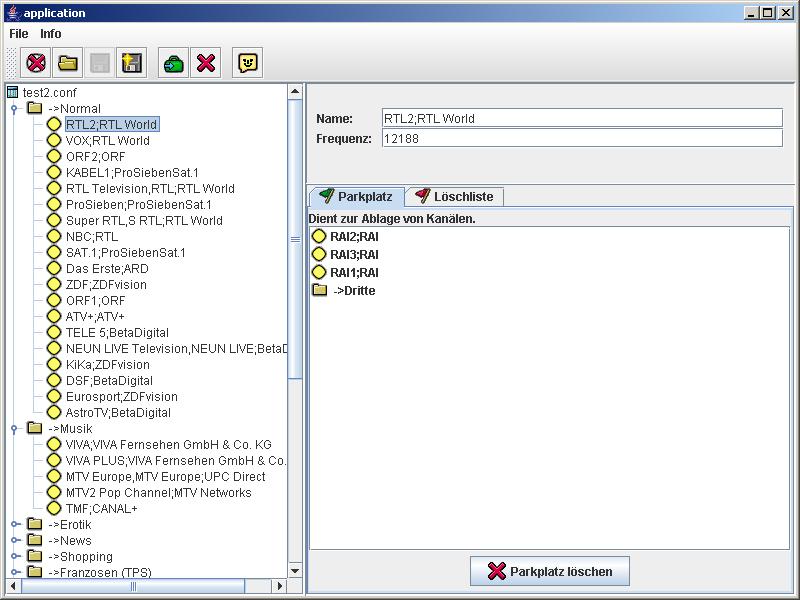Click the tree's vertical scrollbar down arrow
The height and width of the screenshot is (600, 800).
[295, 571]
